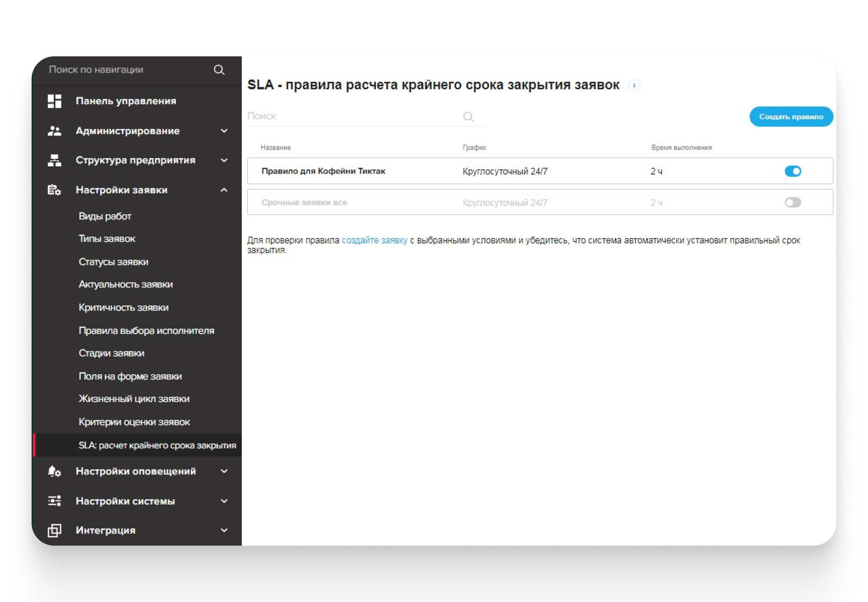Disable the Правило для Кофейни Тиктак toggle
The image size is (868, 602).
793,171
